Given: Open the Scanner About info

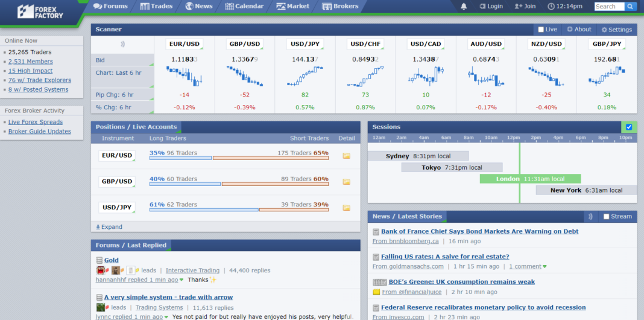Looking at the screenshot, I should coord(579,30).
